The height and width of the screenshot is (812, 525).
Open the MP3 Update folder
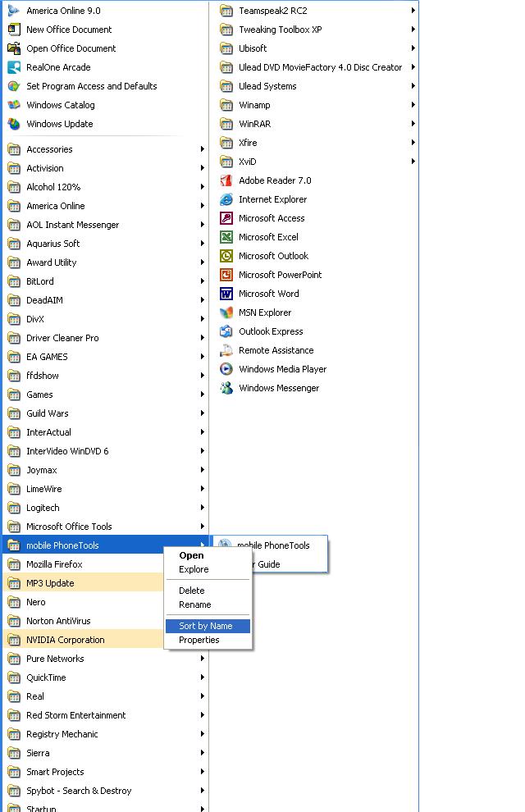[83, 583]
